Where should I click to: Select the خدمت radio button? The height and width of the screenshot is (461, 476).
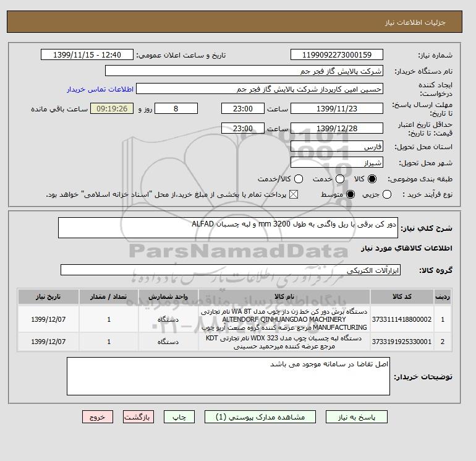[340, 179]
